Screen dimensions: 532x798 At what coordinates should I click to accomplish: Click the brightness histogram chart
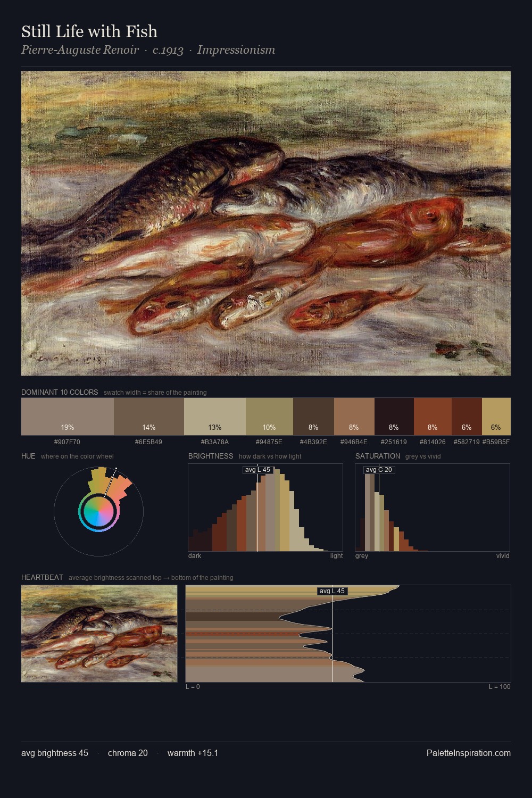click(x=265, y=508)
